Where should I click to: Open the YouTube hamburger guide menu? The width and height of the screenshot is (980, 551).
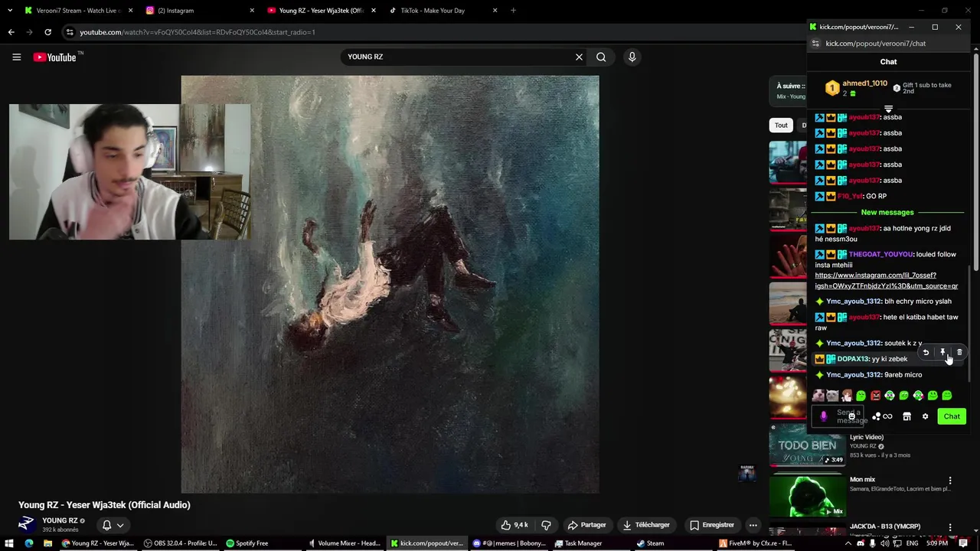pos(16,57)
